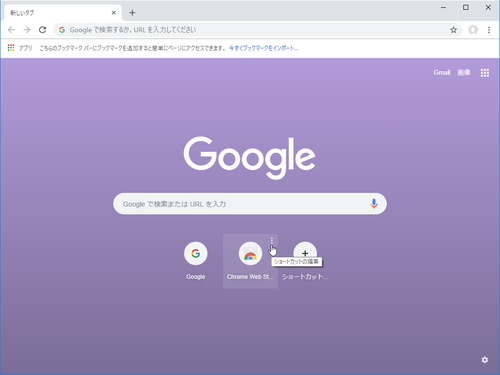This screenshot has width=500, height=375.
Task: Open the apps grid in bookmarks bar
Action: click(x=11, y=48)
